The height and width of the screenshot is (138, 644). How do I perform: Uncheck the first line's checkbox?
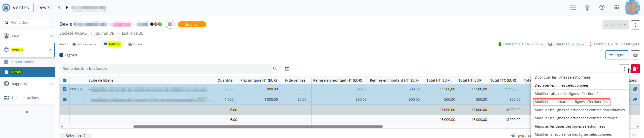(x=65, y=89)
